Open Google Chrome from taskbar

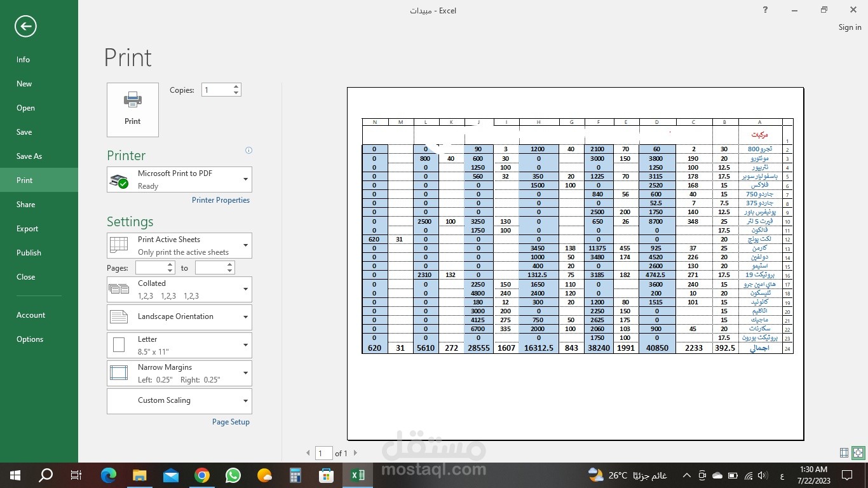point(202,475)
